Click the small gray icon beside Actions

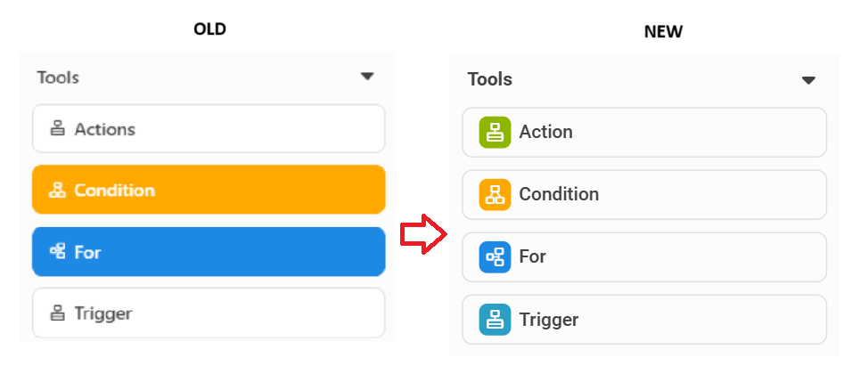coord(57,129)
